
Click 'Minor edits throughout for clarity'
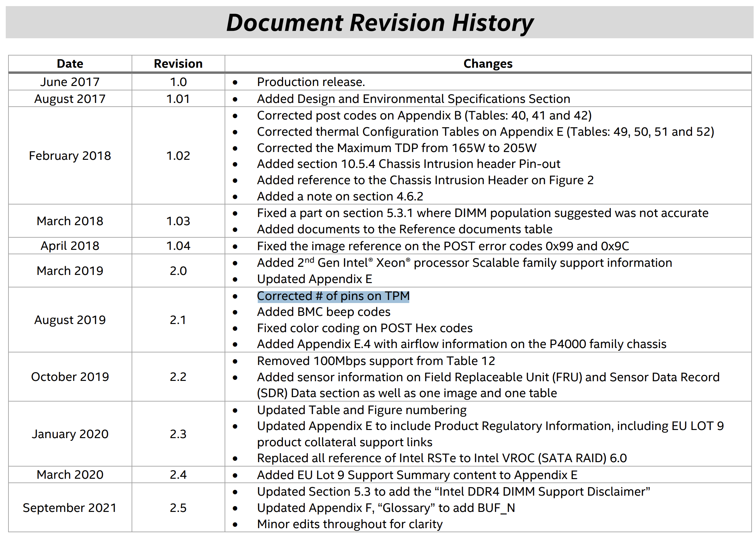350,524
